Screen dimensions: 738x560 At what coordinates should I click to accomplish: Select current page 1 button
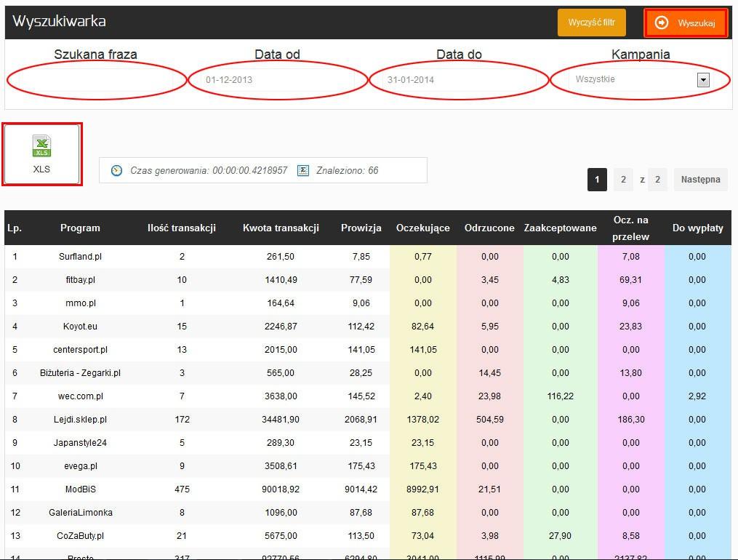coord(597,180)
